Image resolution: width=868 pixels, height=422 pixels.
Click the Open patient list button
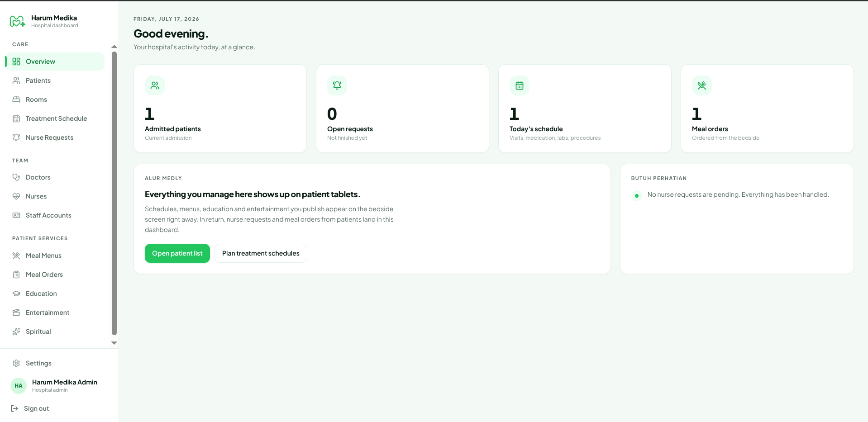[177, 253]
